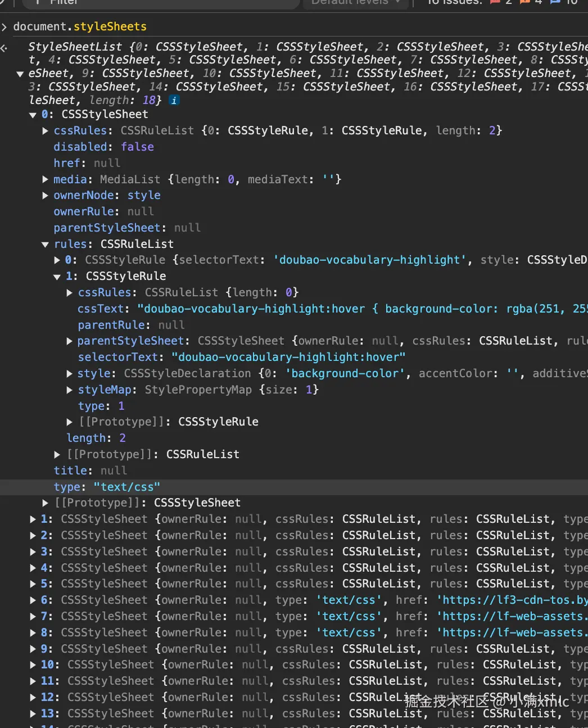Click 'background-color' in the style preview
This screenshot has width=588, height=728.
[x=345, y=373]
